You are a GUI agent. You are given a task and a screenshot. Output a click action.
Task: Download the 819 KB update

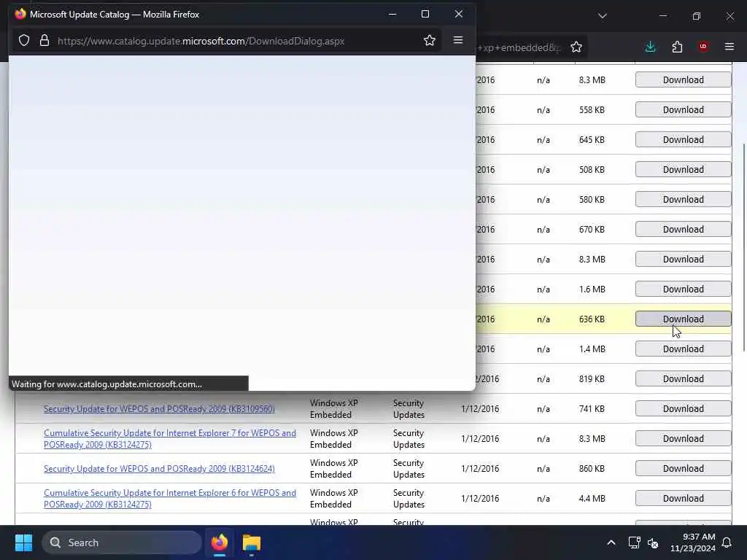tap(683, 378)
